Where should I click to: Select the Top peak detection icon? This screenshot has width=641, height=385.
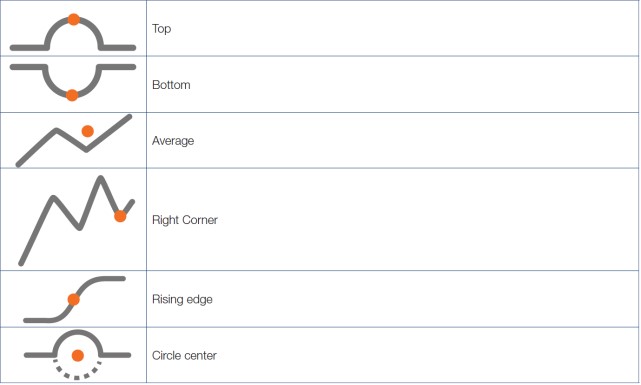click(73, 33)
